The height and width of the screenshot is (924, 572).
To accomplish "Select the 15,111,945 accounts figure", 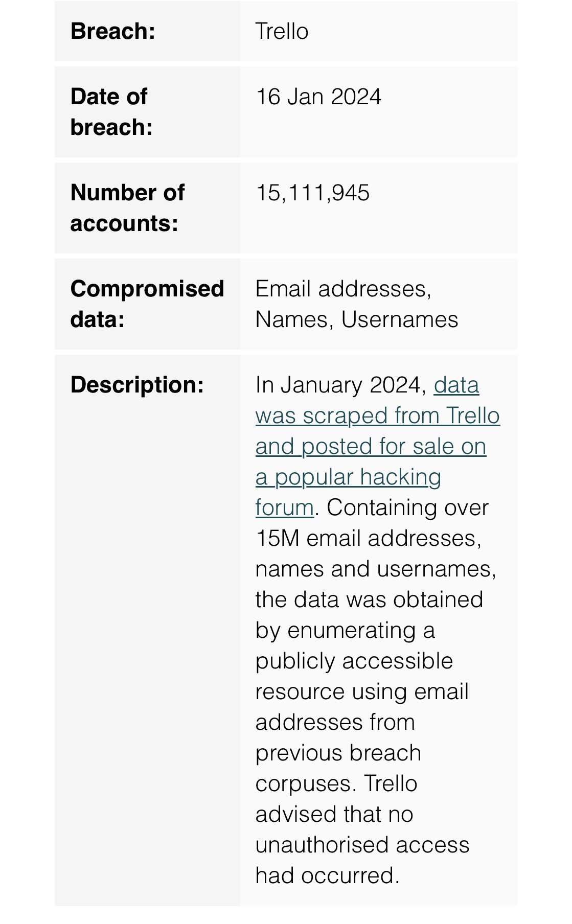I will tap(312, 193).
